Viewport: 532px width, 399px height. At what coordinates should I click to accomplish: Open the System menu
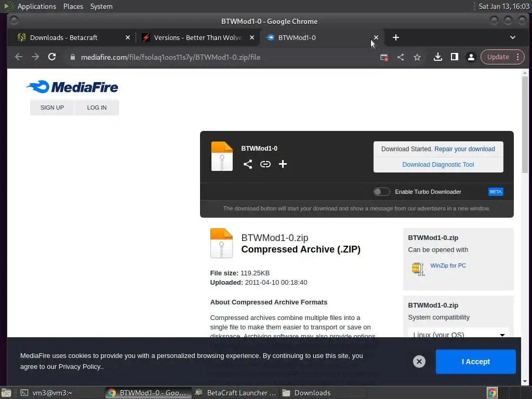101,6
